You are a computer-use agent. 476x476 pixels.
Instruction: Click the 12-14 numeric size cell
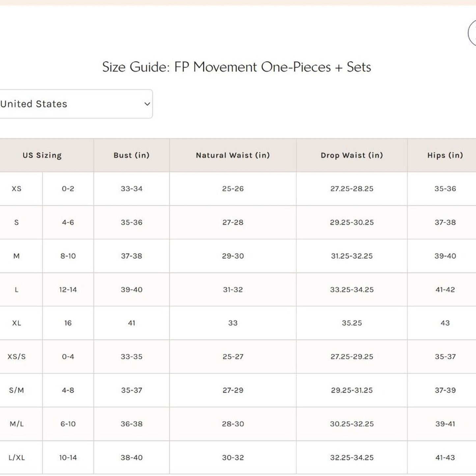68,290
